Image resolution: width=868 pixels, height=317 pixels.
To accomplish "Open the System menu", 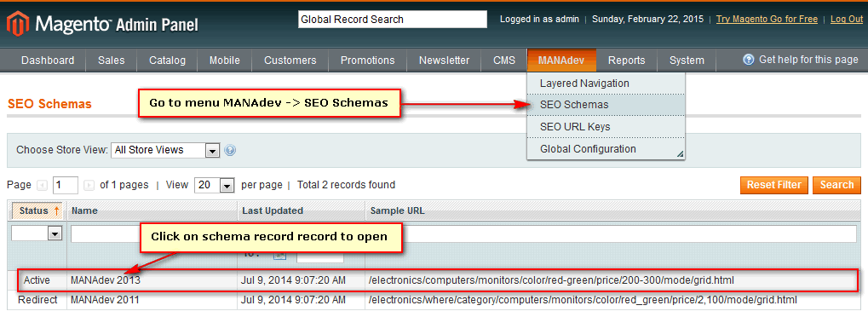I will click(x=687, y=61).
